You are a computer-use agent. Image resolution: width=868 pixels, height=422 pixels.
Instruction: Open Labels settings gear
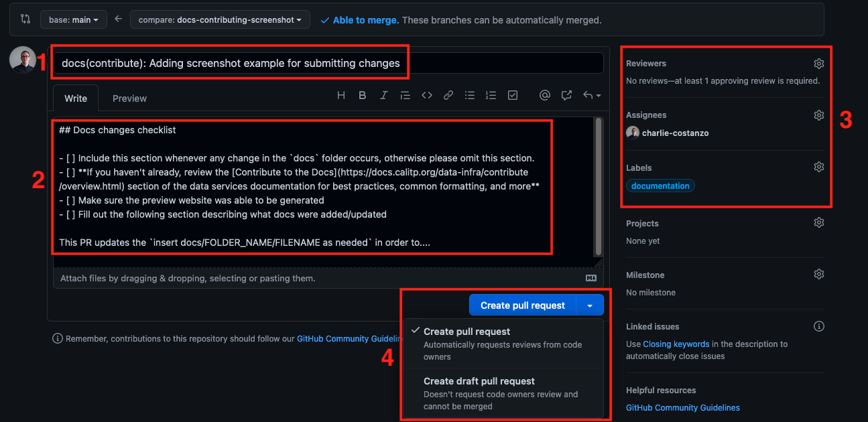818,167
